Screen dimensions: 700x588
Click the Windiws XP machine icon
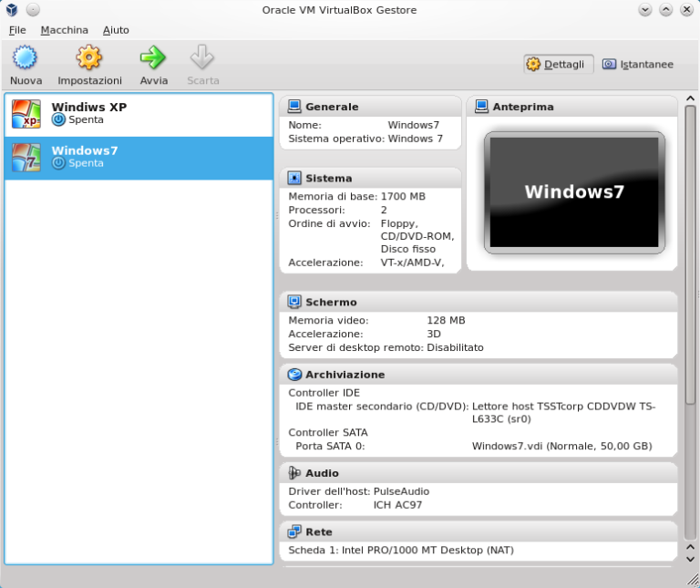click(x=26, y=113)
